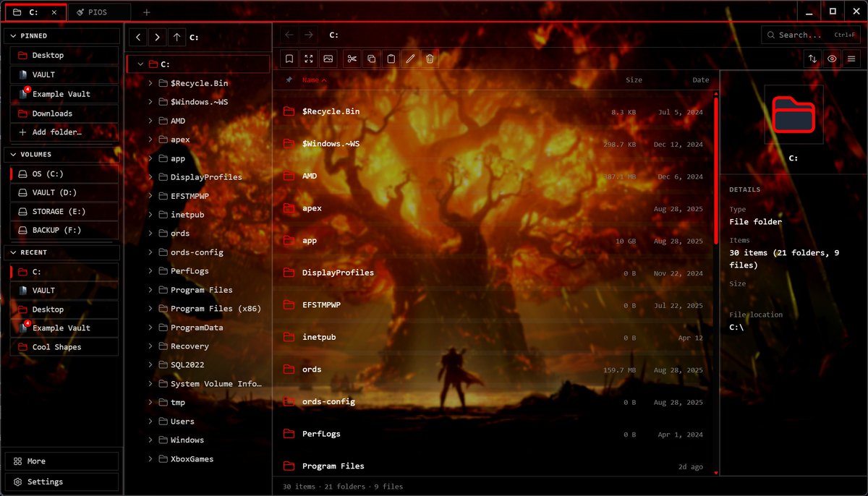
Task: Expand the SQL2022 tree node
Action: [150, 365]
